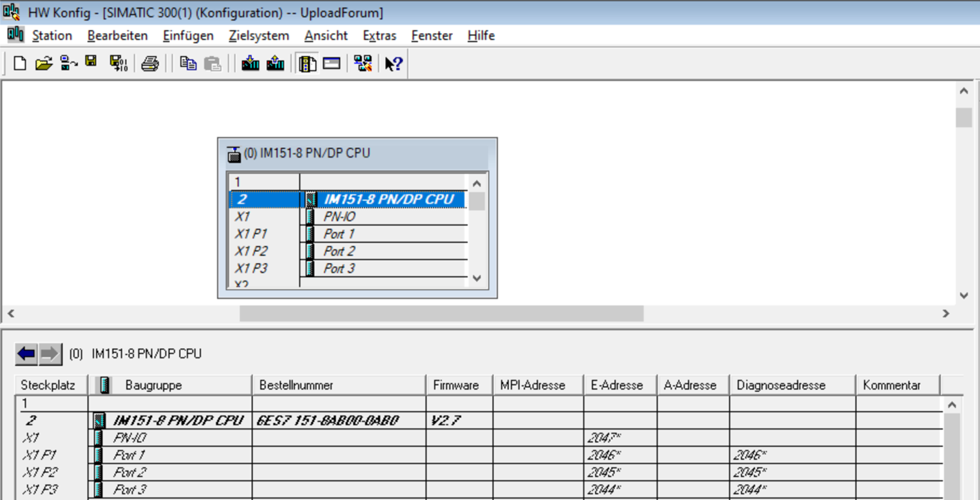Image resolution: width=980 pixels, height=500 pixels.
Task: Click the Save and Compile icon
Action: tap(118, 64)
